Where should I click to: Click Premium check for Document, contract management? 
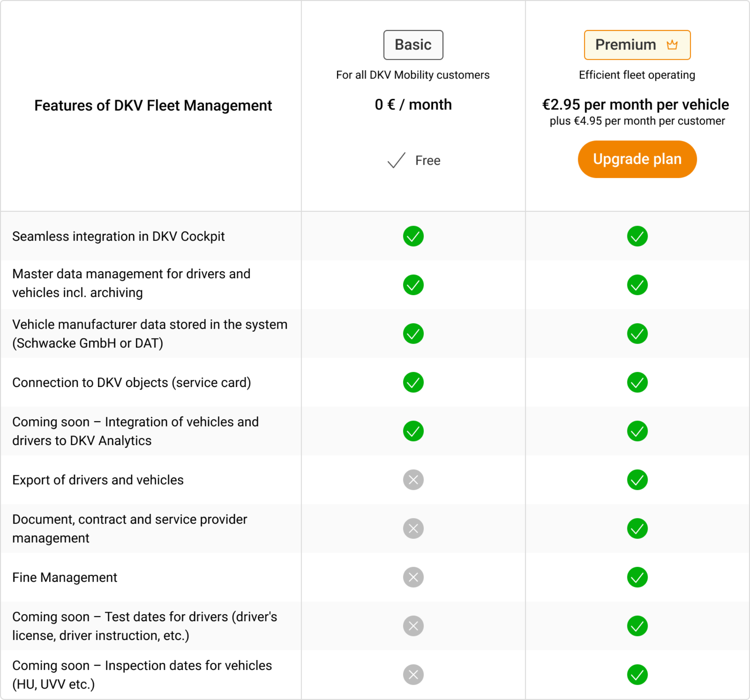click(637, 529)
